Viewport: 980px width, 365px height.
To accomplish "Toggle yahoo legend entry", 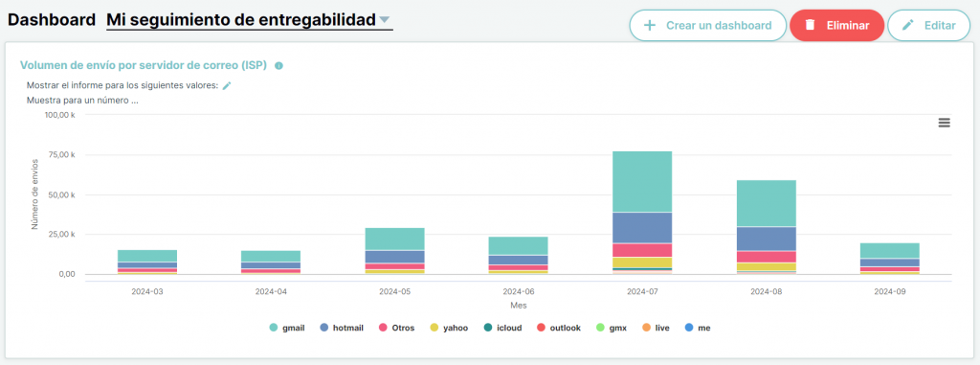I will coord(449,328).
